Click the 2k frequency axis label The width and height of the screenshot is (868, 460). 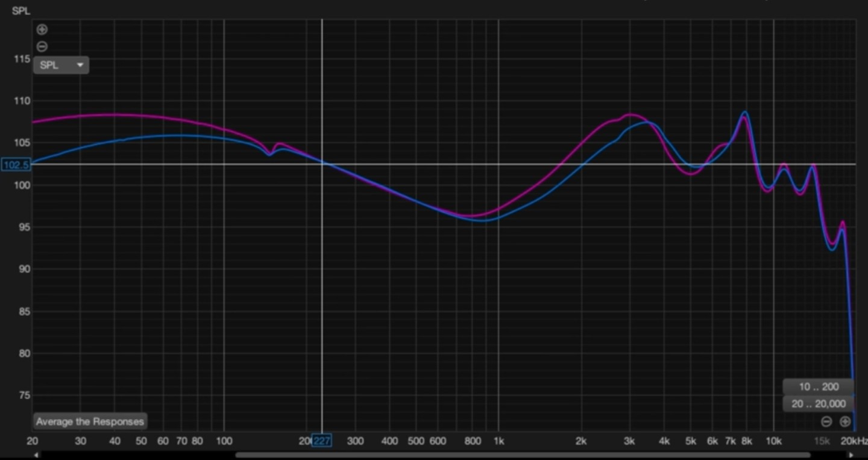tap(581, 441)
